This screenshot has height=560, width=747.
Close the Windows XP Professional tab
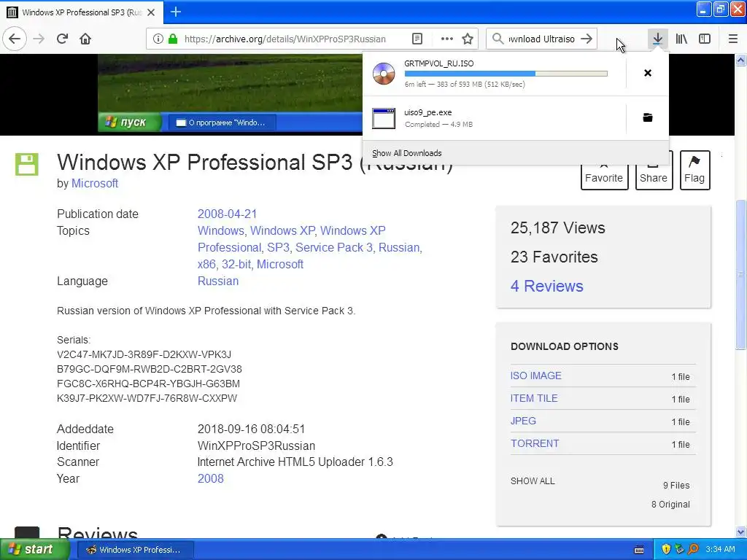pos(151,12)
